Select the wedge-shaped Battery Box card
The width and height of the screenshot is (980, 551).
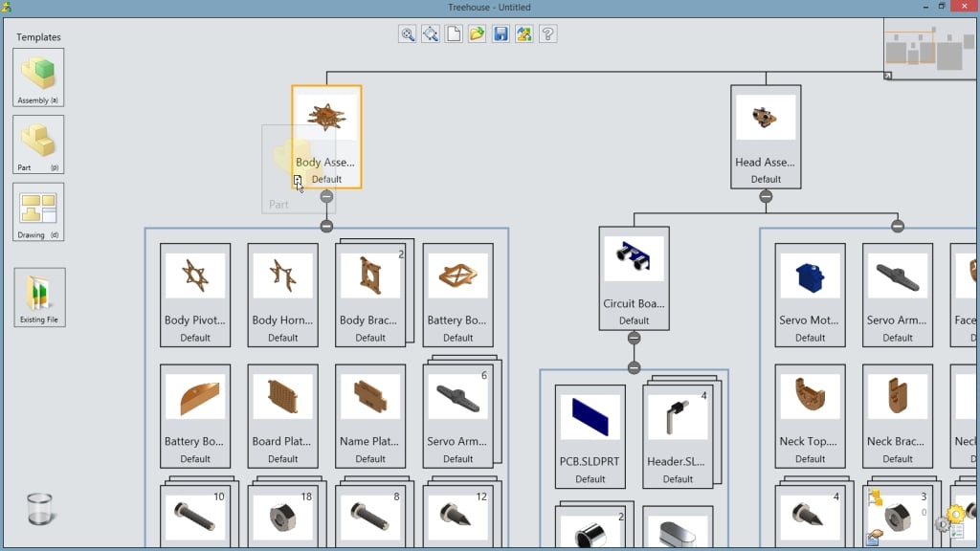(x=195, y=416)
